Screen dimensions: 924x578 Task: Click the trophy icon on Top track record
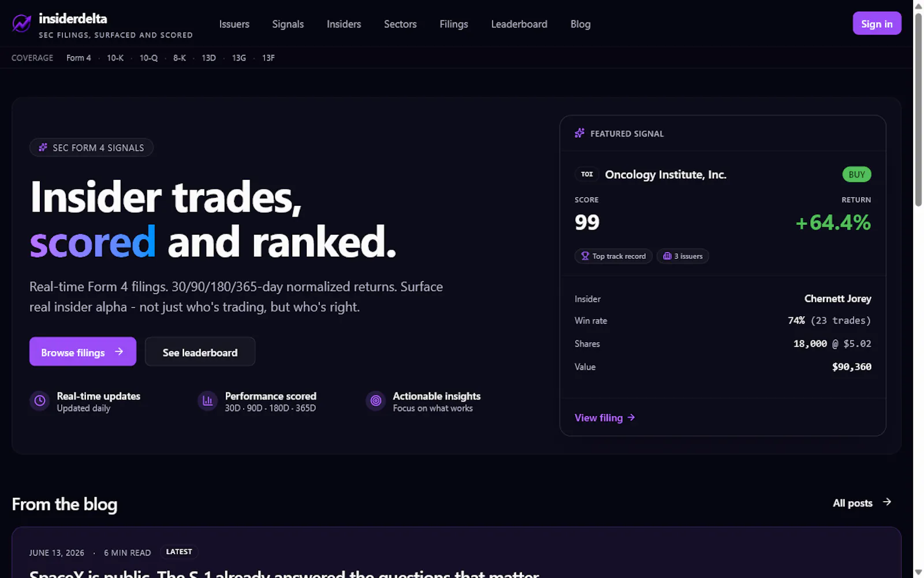coord(585,256)
